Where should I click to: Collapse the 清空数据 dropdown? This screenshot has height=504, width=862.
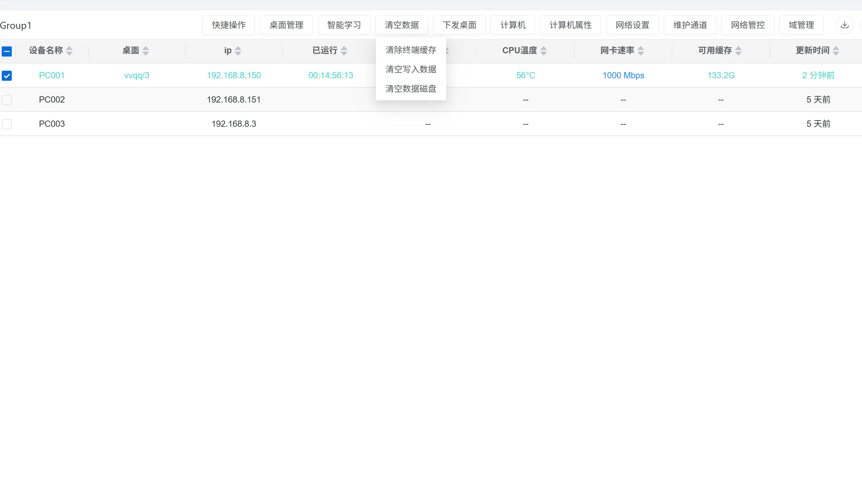click(x=401, y=25)
